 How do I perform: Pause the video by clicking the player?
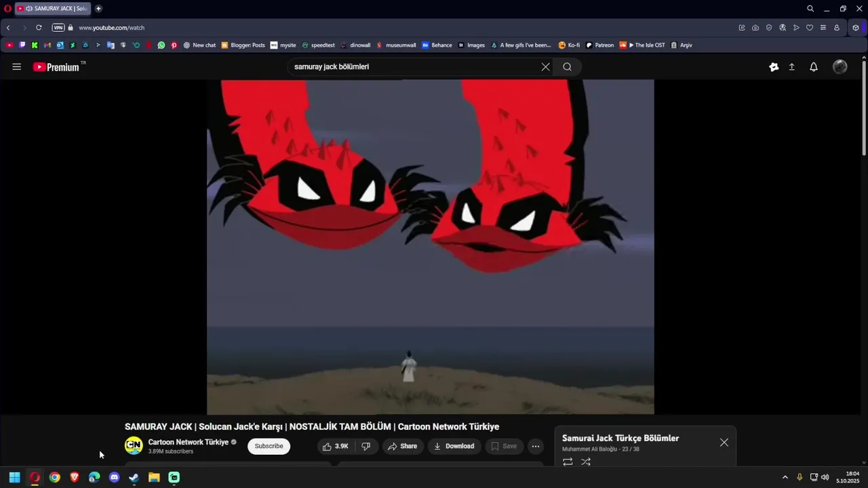click(x=430, y=247)
